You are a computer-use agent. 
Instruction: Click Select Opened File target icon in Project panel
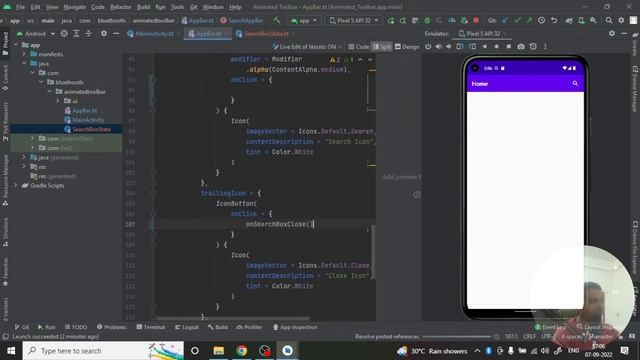[64, 33]
